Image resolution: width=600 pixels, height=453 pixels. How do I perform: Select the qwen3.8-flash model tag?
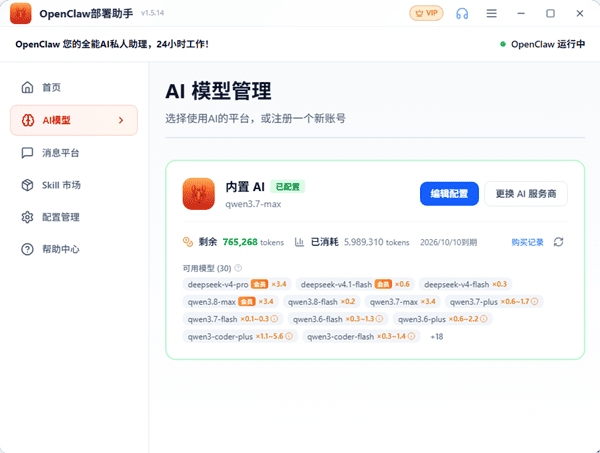click(321, 301)
